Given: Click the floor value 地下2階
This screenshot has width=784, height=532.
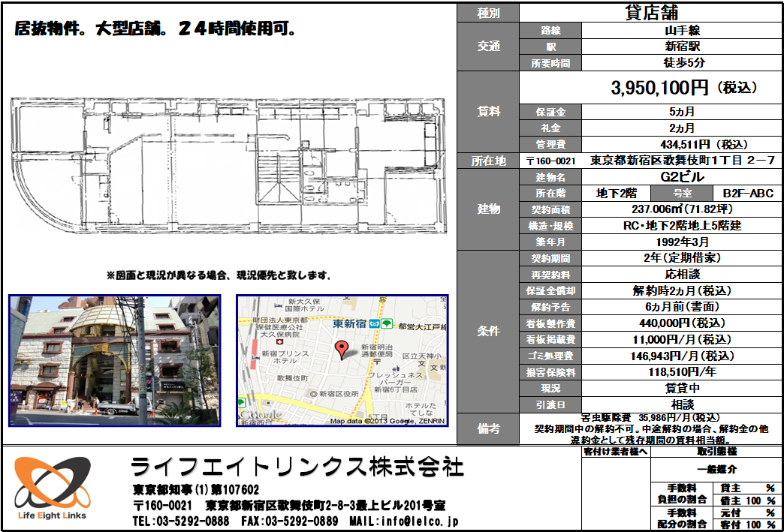Looking at the screenshot, I should pyautogui.click(x=616, y=194).
